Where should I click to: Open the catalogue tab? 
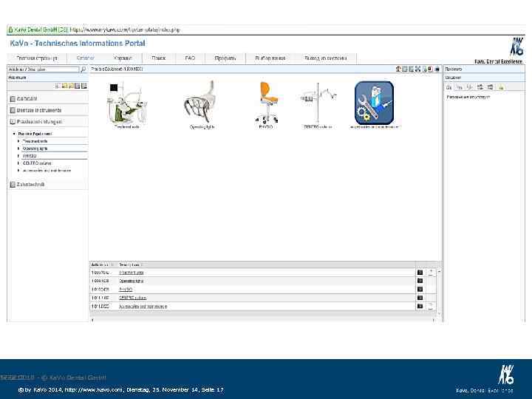[x=86, y=58]
